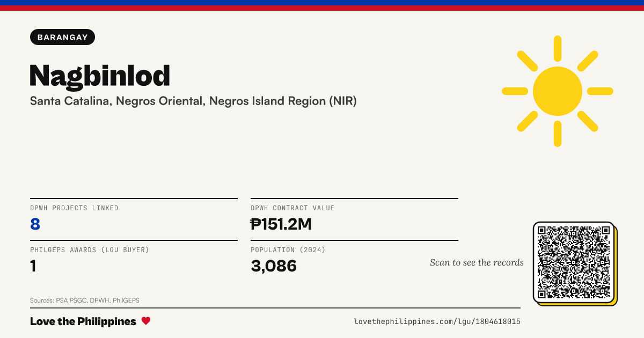644x338 pixels.
Task: Select the BARANGAY badge
Action: point(63,36)
